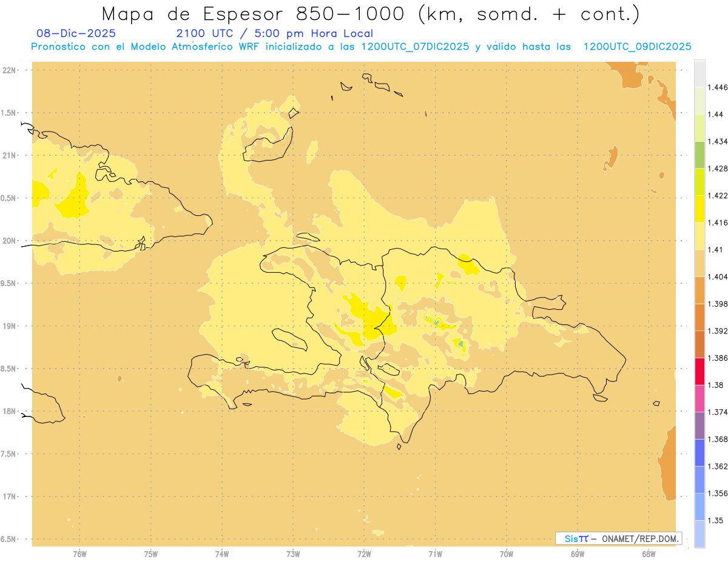The height and width of the screenshot is (562, 728).
Task: Select the pink swatch between 1.374 and 1.38
Action: tap(699, 398)
